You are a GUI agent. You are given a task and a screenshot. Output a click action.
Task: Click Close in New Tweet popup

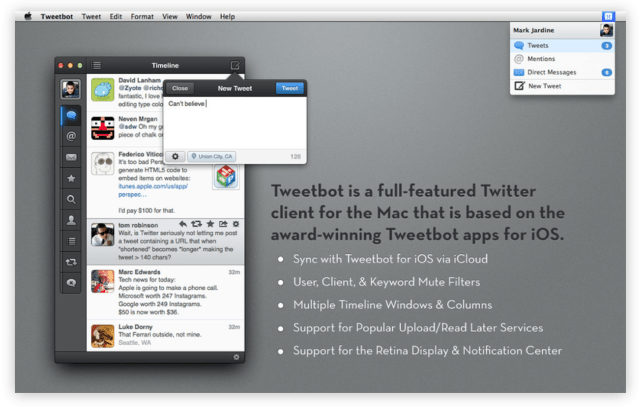click(x=180, y=88)
